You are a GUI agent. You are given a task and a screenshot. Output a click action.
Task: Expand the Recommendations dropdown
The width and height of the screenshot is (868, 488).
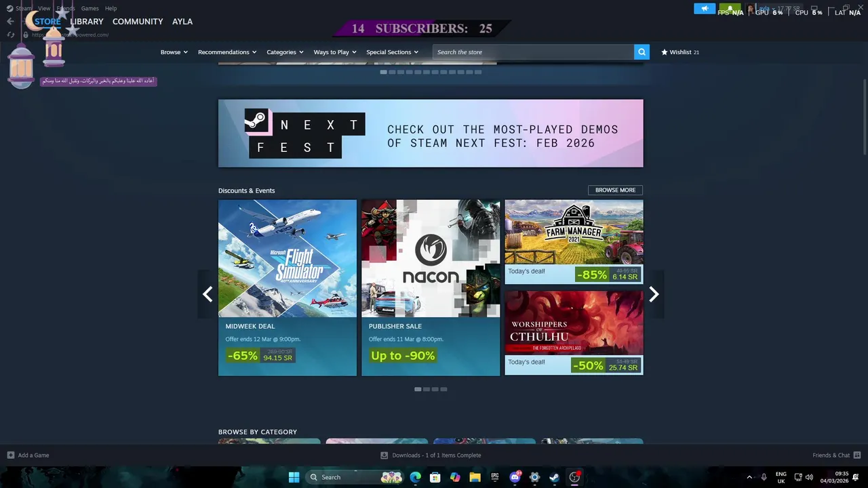click(x=227, y=52)
